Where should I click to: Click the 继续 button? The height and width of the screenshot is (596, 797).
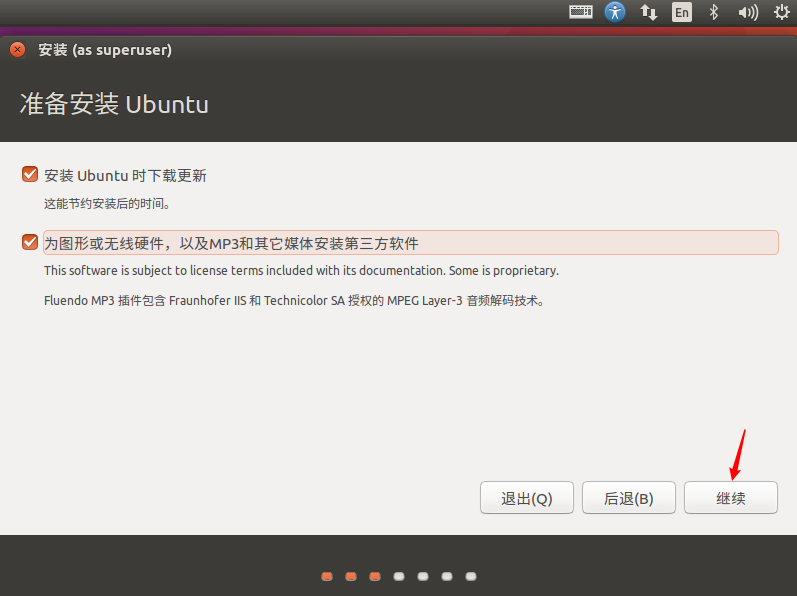731,498
